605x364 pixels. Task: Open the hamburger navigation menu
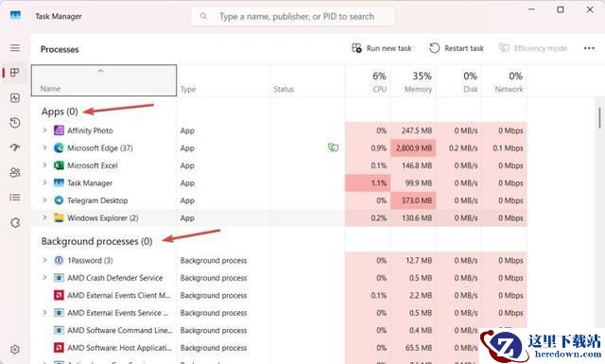pos(15,48)
